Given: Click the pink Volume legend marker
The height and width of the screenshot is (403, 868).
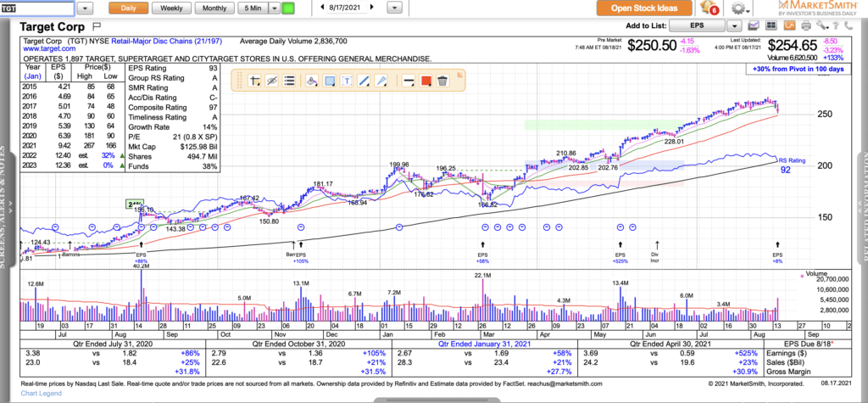Looking at the screenshot, I should click(803, 275).
